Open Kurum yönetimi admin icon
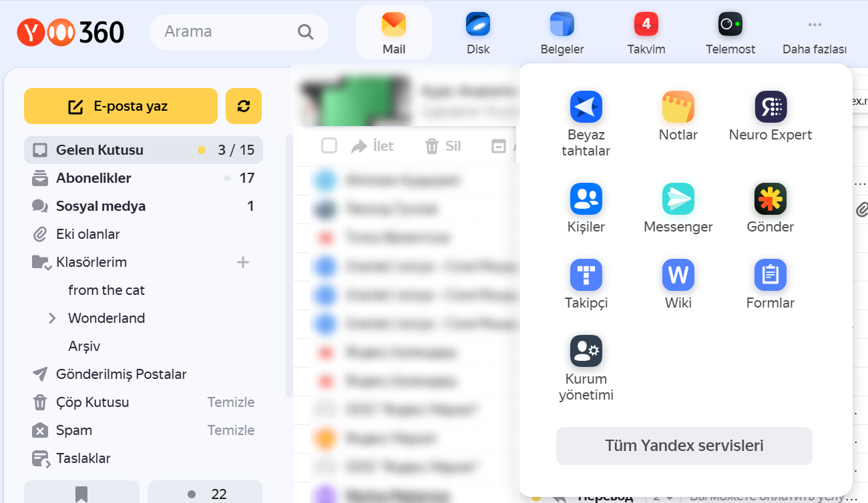The height and width of the screenshot is (503, 868). (x=586, y=352)
